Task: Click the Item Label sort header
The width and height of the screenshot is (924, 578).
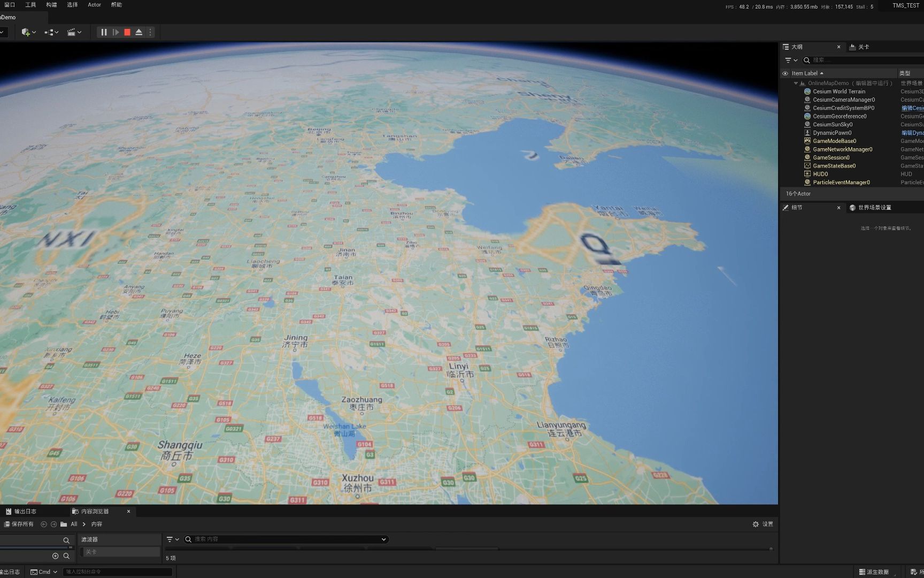Action: (805, 73)
